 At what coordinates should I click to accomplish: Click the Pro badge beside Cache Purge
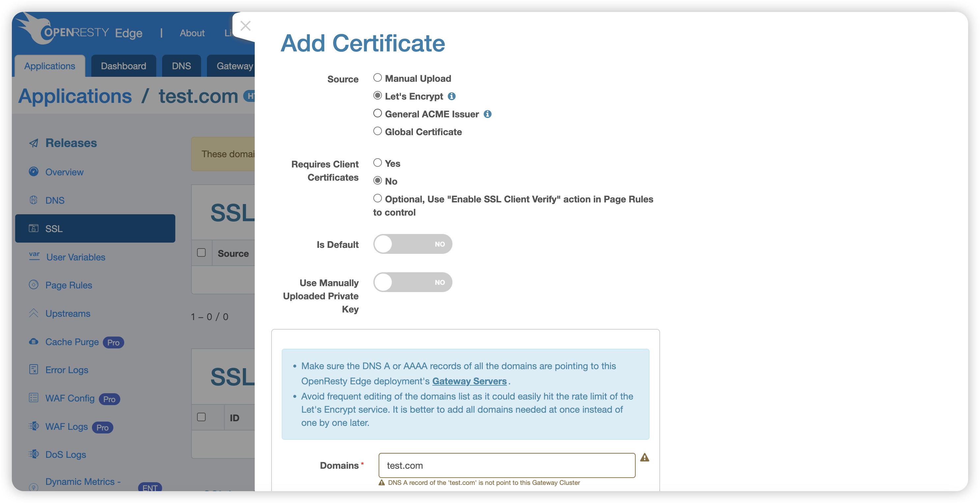(x=113, y=342)
